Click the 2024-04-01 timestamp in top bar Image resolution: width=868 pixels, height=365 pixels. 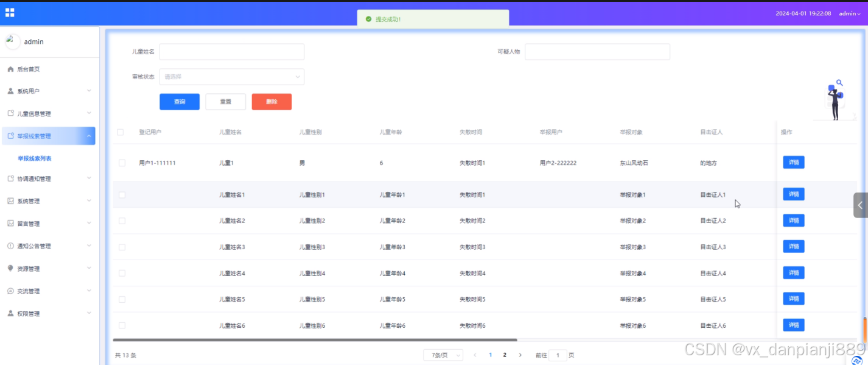pos(803,13)
